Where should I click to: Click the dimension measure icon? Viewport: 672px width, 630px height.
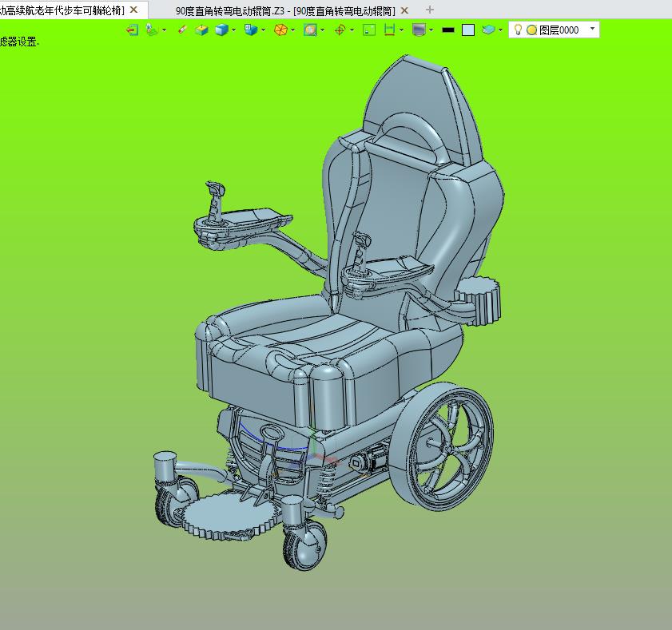click(390, 30)
